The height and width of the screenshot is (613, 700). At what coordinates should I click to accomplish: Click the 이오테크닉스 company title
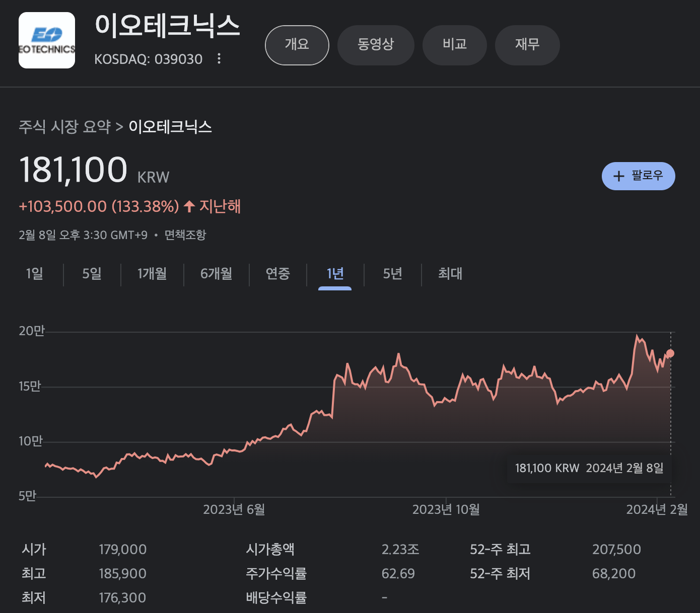(168, 26)
